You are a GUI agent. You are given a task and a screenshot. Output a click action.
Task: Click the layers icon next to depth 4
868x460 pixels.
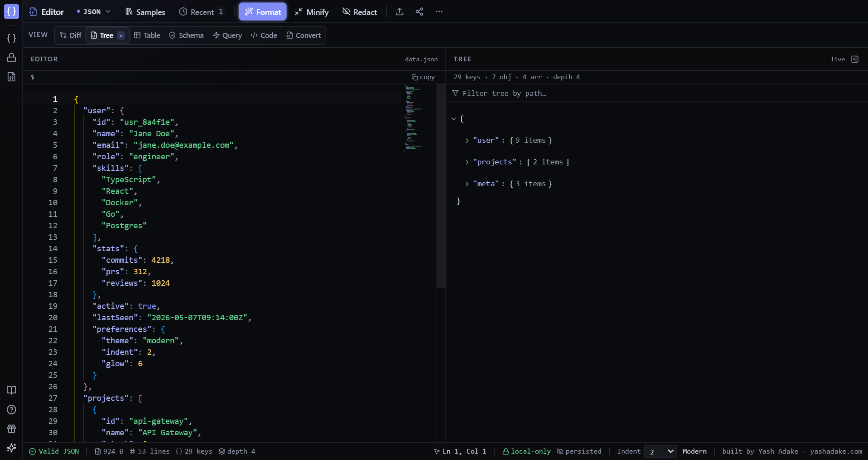click(222, 451)
